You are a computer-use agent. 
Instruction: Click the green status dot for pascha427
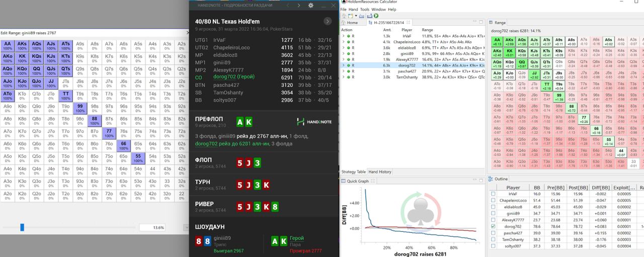(348, 71)
